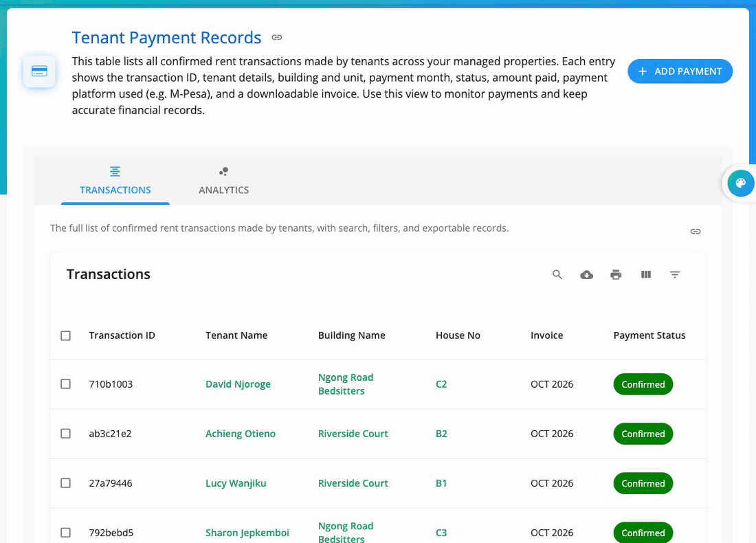Open the theme palette floating button
Image resolution: width=756 pixels, height=543 pixels.
[741, 184]
